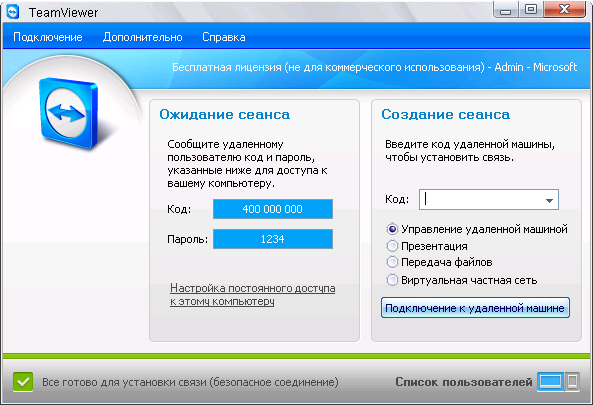
Task: Expand the Код dropdown arrow
Action: click(x=549, y=200)
